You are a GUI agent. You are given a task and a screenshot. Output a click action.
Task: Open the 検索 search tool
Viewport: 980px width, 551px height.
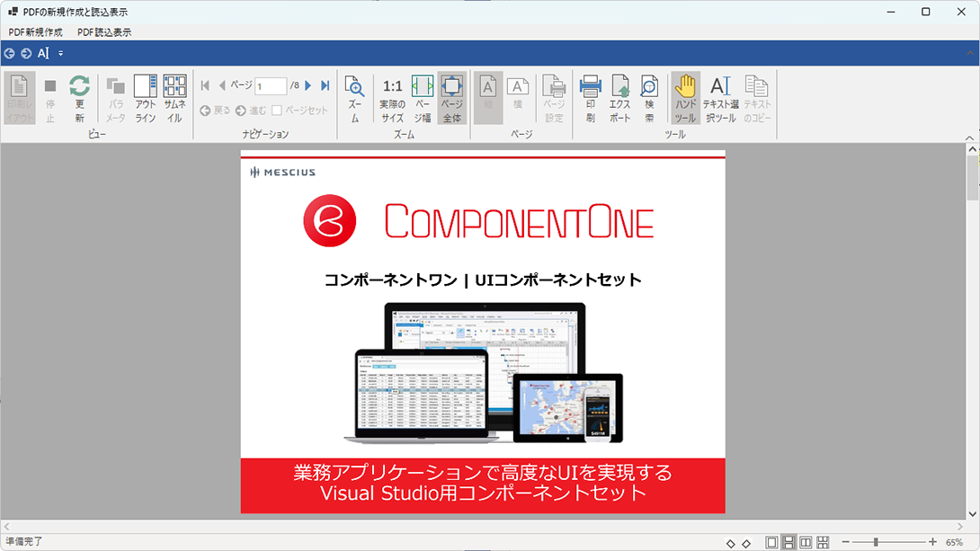tap(649, 98)
